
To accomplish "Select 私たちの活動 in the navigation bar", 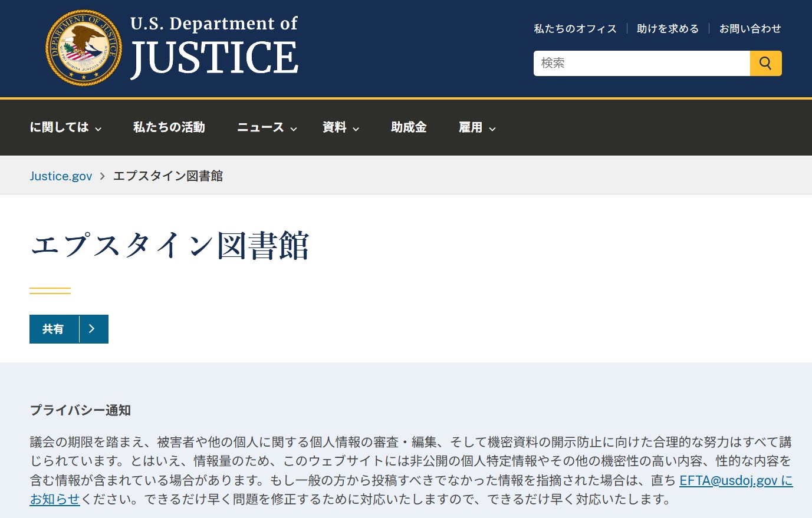I will tap(169, 127).
